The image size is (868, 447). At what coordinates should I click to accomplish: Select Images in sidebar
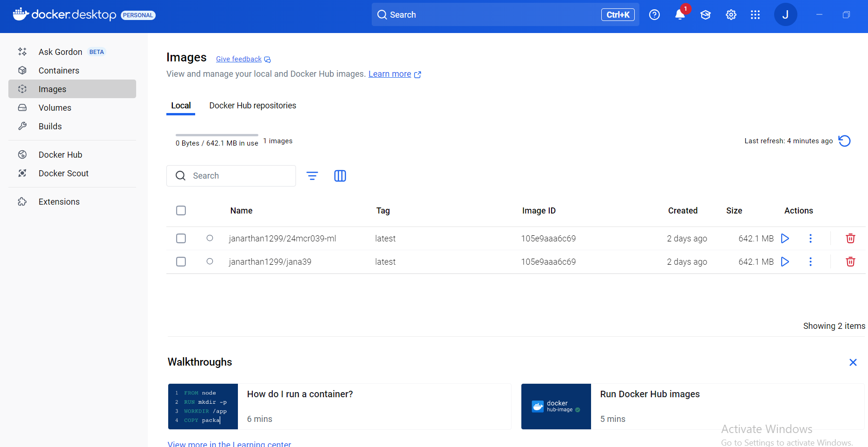click(72, 89)
